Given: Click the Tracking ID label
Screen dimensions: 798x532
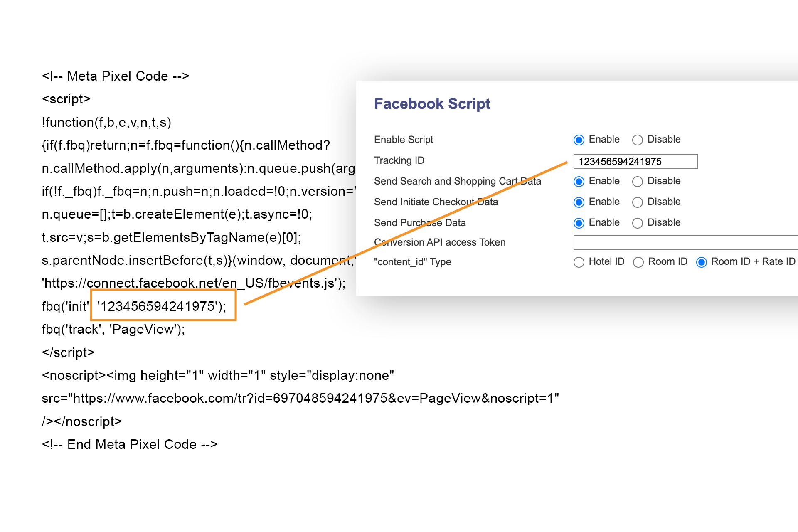Looking at the screenshot, I should pyautogui.click(x=399, y=160).
